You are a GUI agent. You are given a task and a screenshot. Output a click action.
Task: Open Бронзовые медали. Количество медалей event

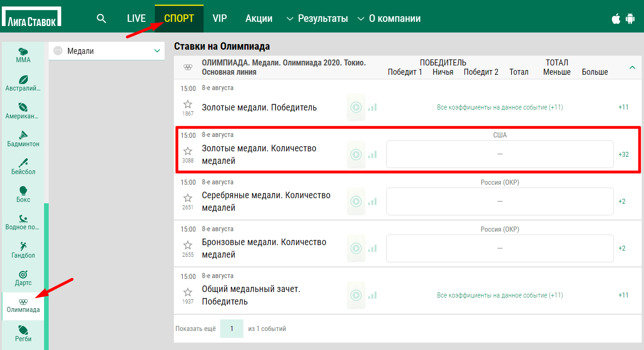[264, 248]
